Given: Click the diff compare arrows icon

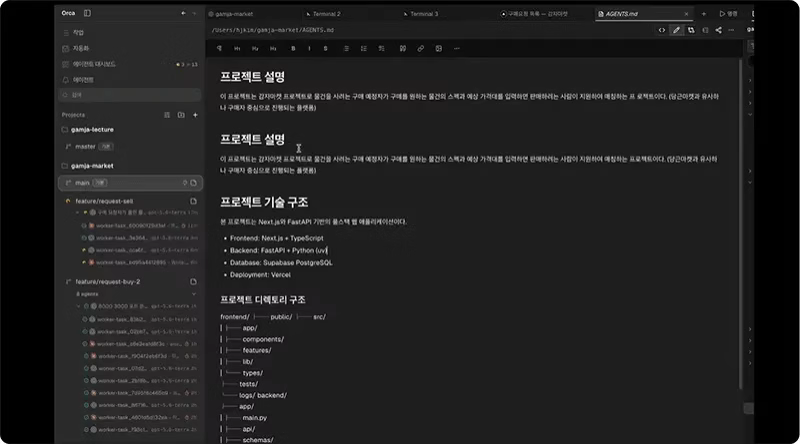Looking at the screenshot, I should (691, 30).
